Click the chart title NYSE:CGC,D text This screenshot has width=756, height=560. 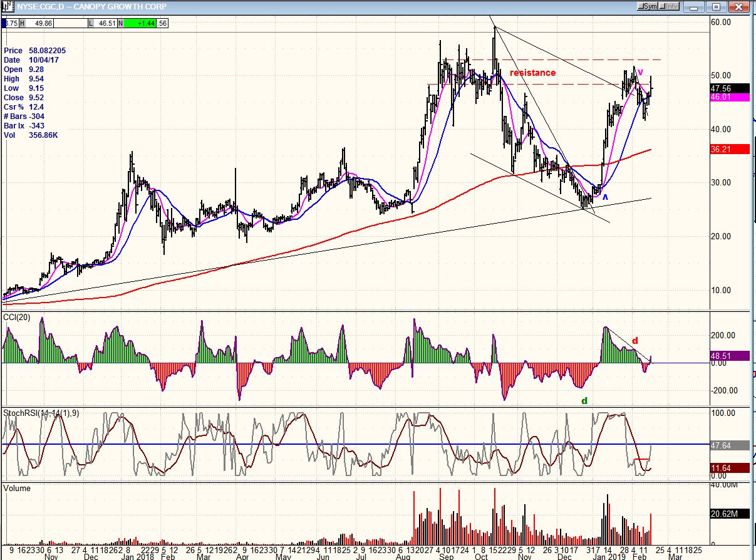point(40,6)
